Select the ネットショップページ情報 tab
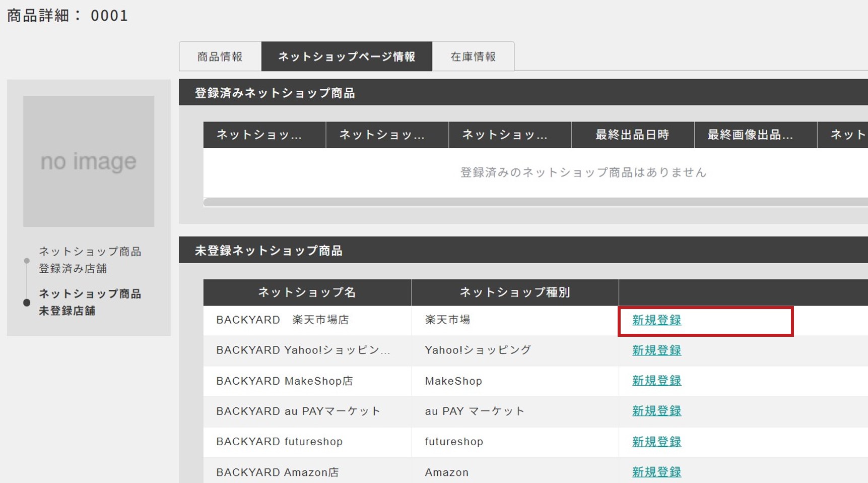The height and width of the screenshot is (483, 868). click(347, 56)
